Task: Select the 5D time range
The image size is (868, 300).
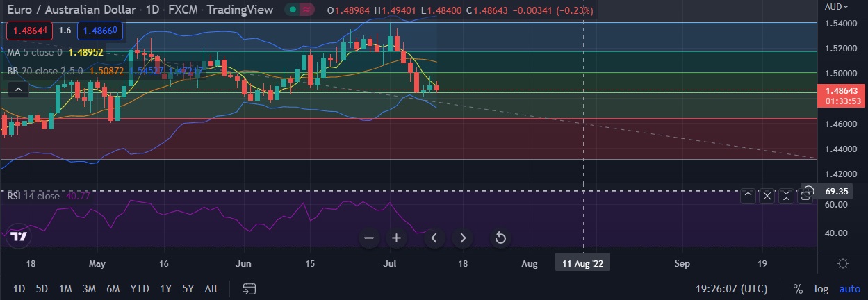Action: (x=42, y=289)
